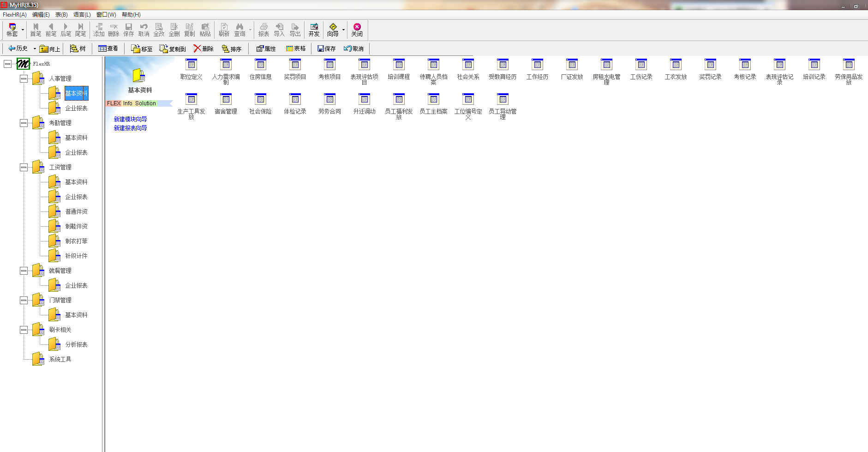The image size is (868, 452).
Task: Open the 社会保险 module icon
Action: click(x=260, y=100)
